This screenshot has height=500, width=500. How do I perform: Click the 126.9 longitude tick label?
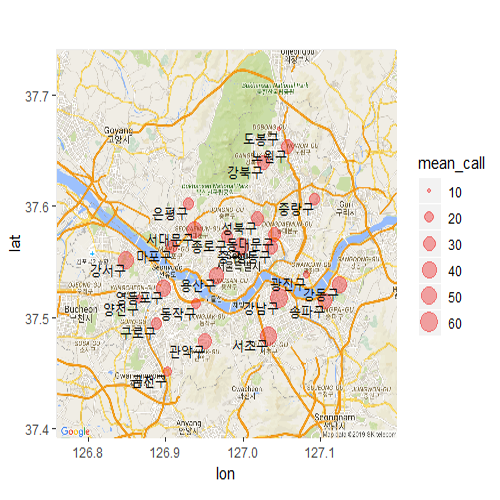pos(165,453)
